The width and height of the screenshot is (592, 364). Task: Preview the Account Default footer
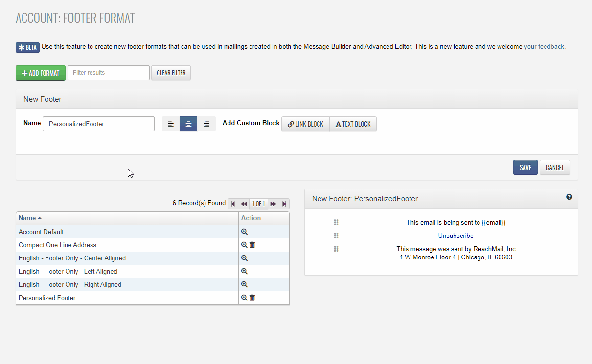click(x=244, y=232)
